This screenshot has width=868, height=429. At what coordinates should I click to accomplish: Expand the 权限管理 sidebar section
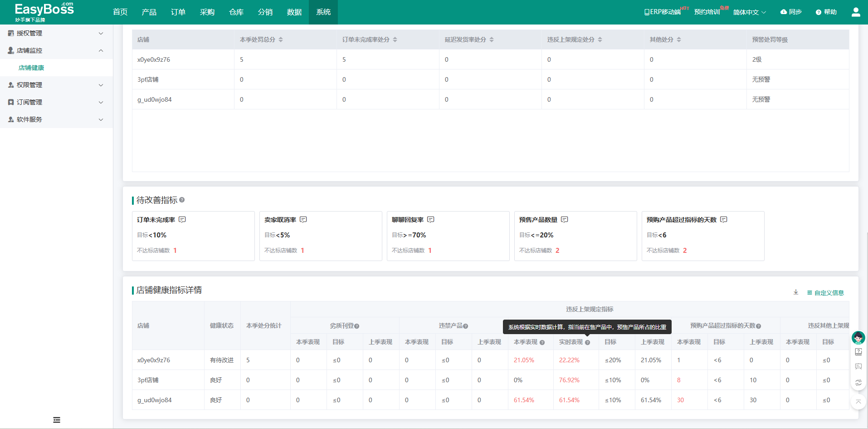click(56, 85)
